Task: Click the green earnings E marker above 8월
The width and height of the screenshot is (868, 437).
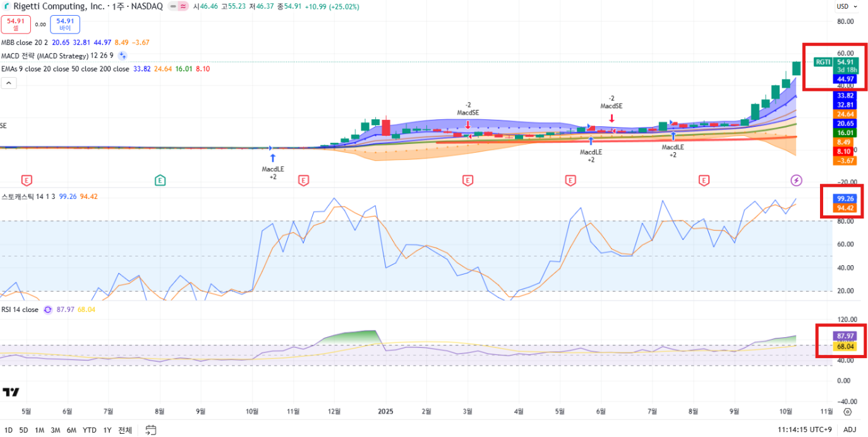Action: click(160, 181)
